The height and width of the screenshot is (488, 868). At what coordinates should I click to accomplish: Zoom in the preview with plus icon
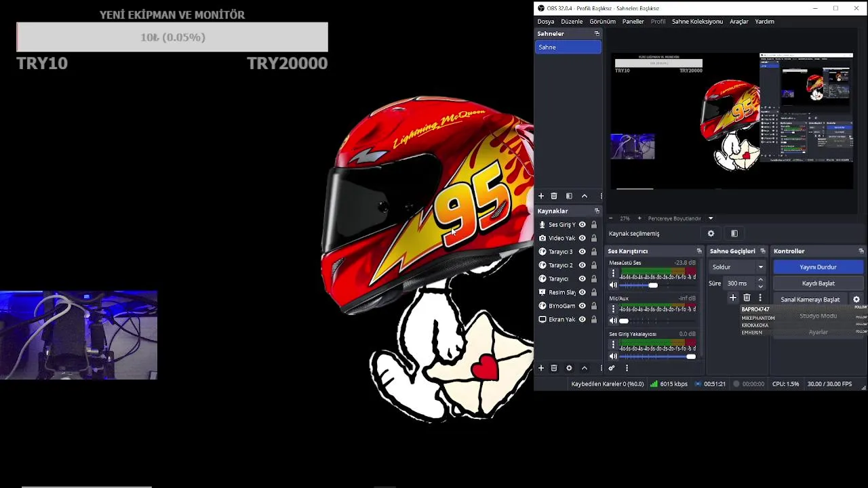click(639, 218)
